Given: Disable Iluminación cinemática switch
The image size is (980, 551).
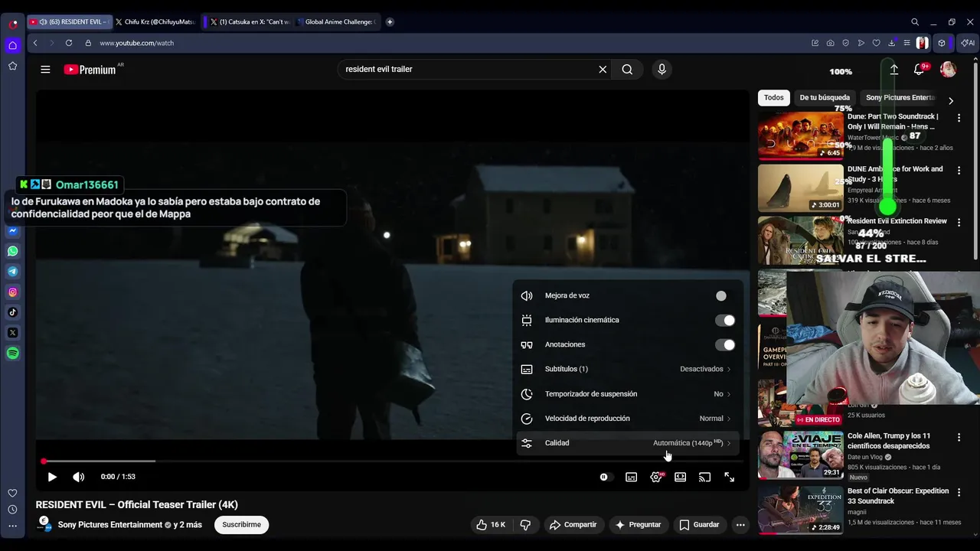Looking at the screenshot, I should (x=724, y=320).
